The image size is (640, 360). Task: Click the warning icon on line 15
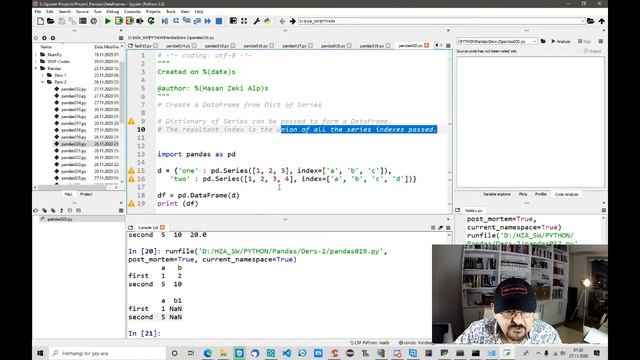tap(131, 171)
